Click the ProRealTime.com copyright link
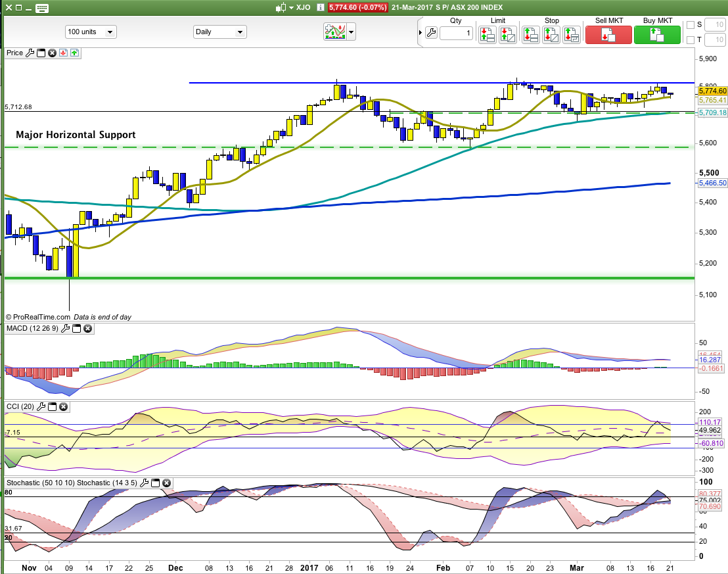 (x=37, y=317)
